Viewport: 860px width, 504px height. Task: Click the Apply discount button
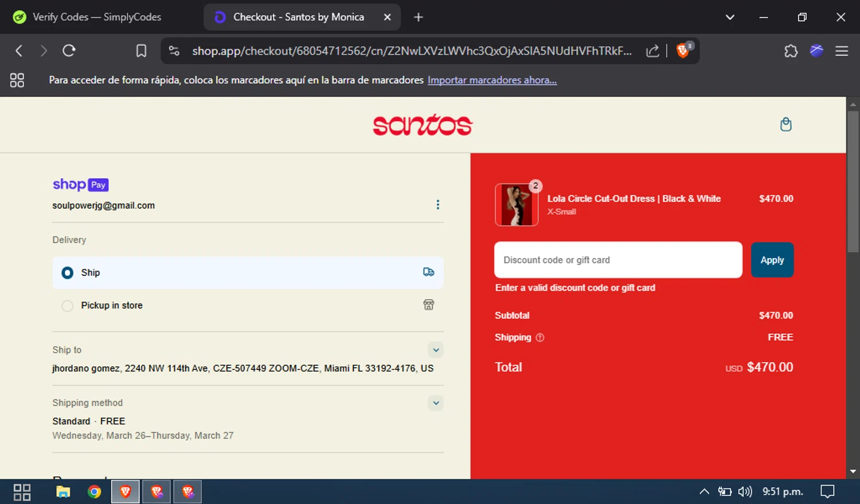(x=772, y=260)
